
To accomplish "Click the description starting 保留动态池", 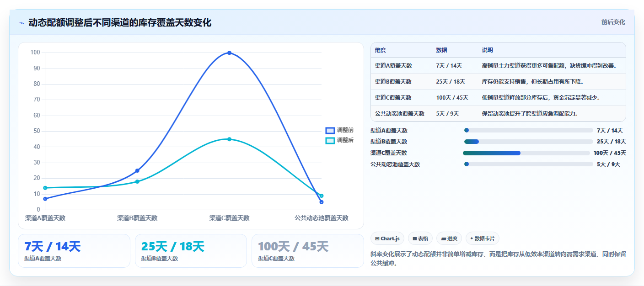I will pos(530,114).
